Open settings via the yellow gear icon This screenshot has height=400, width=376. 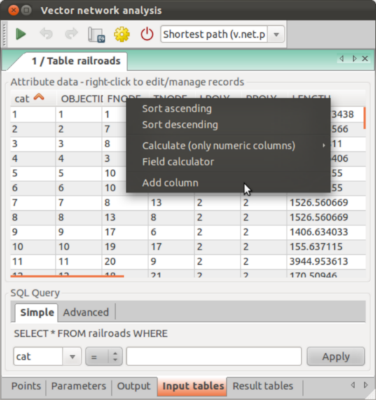coord(122,34)
